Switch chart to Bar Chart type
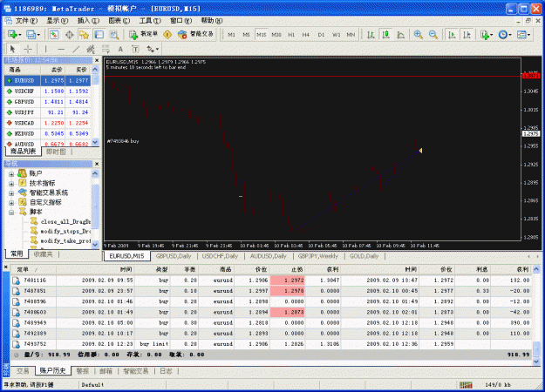Screen dimensions: 545x392 [x=371, y=34]
